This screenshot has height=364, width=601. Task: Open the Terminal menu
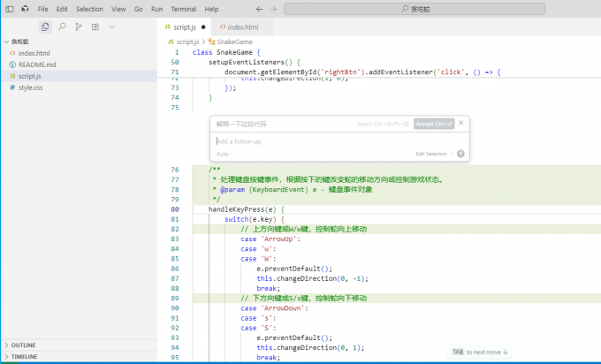tap(183, 9)
